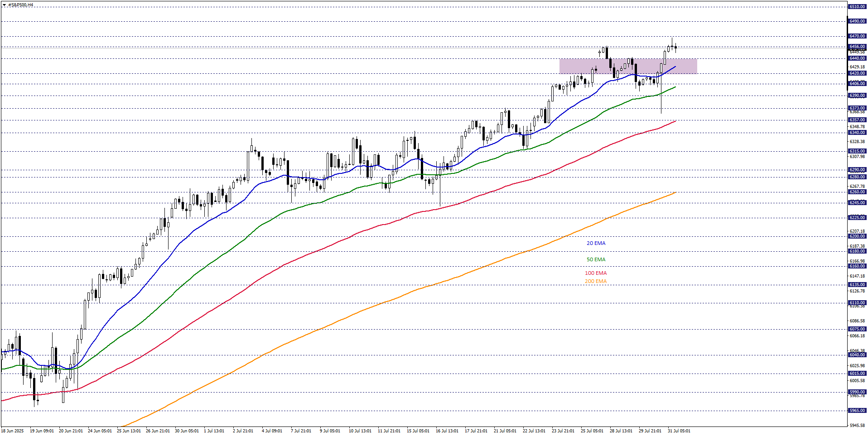Click the 26 Jun 21:01 time label
Image resolution: width=868 pixels, height=436 pixels.
(158, 431)
